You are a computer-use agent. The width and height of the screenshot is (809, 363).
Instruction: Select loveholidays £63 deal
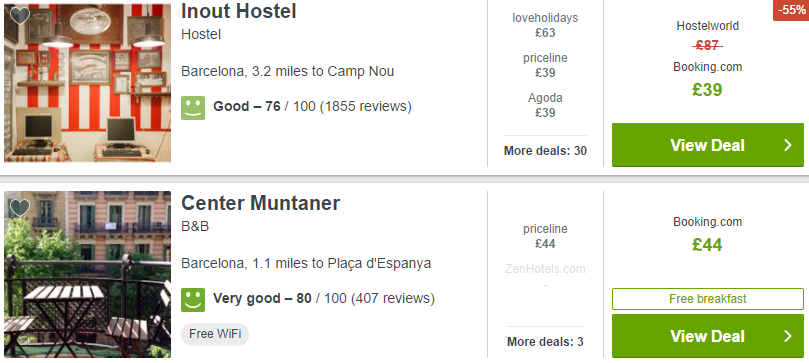545,25
